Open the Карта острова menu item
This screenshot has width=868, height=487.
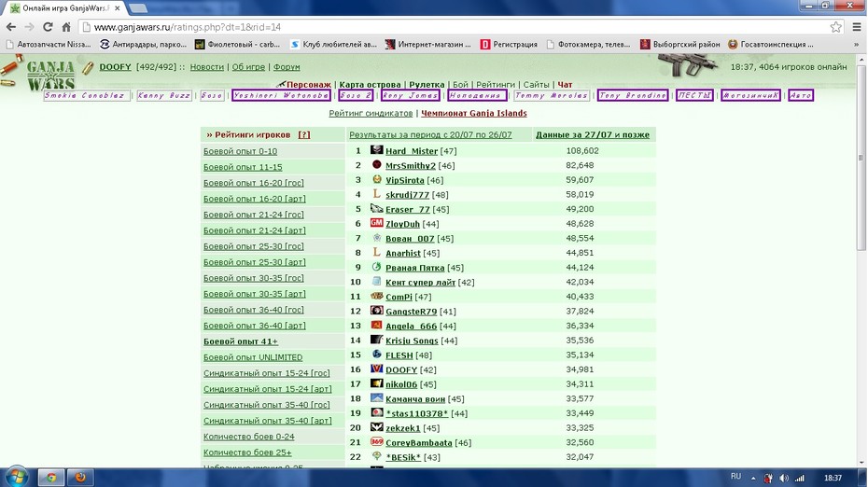pos(370,85)
